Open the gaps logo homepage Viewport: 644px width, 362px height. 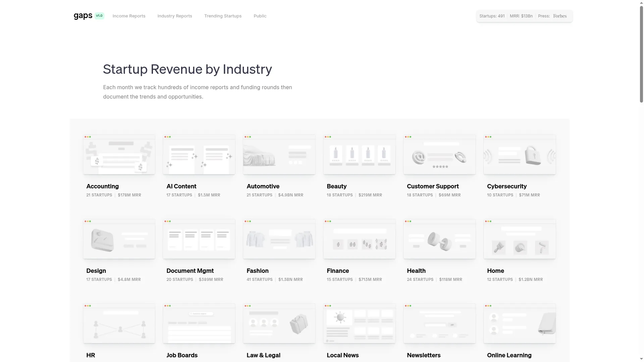coord(83,16)
